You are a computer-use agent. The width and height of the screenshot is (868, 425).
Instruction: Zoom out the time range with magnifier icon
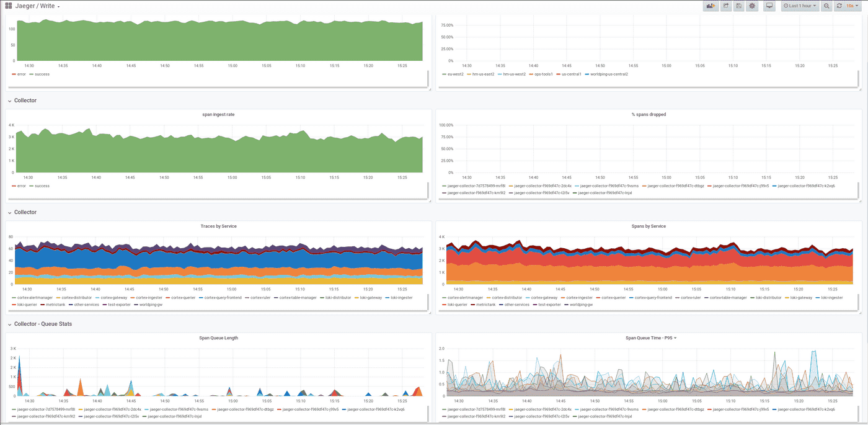tap(826, 5)
